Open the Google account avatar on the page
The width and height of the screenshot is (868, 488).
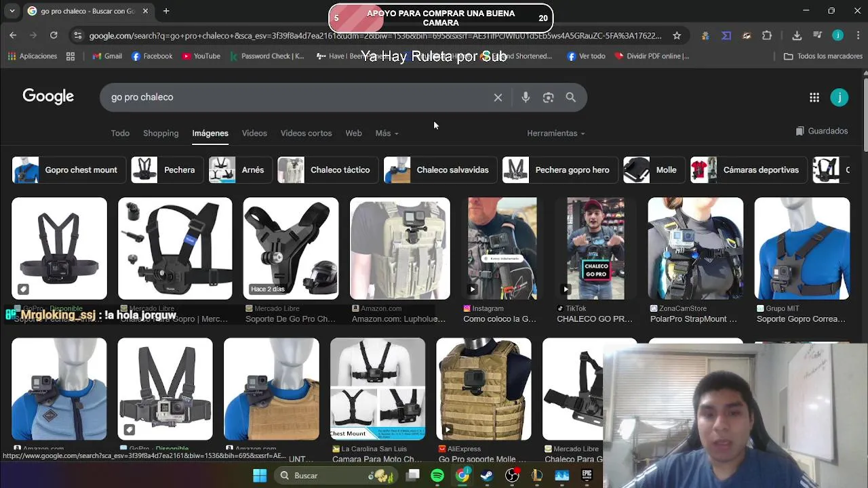[x=840, y=98]
